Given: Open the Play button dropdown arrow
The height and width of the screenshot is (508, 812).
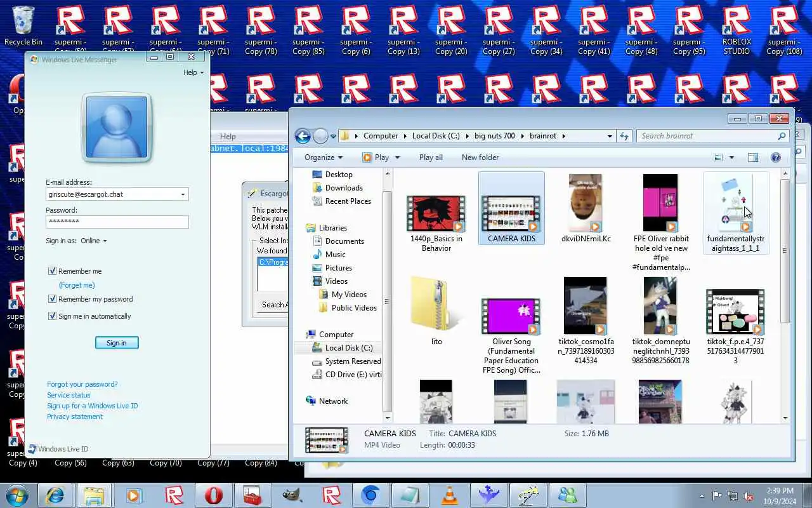Looking at the screenshot, I should point(397,157).
